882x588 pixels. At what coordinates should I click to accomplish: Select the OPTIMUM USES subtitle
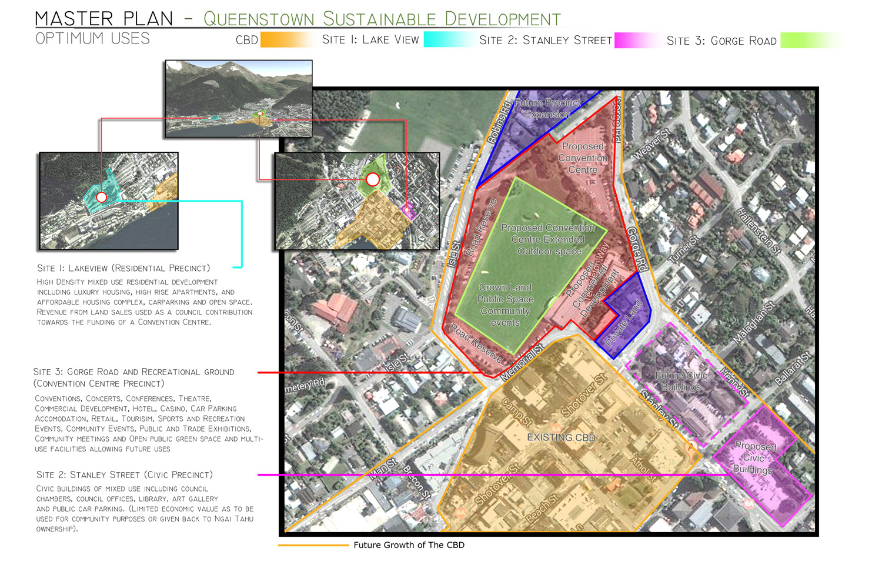point(92,39)
